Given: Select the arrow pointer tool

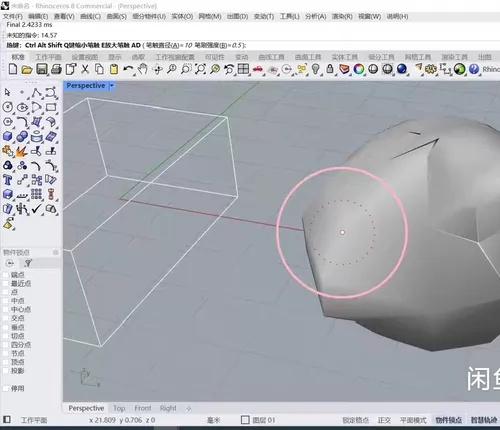Looking at the screenshot, I should point(7,92).
